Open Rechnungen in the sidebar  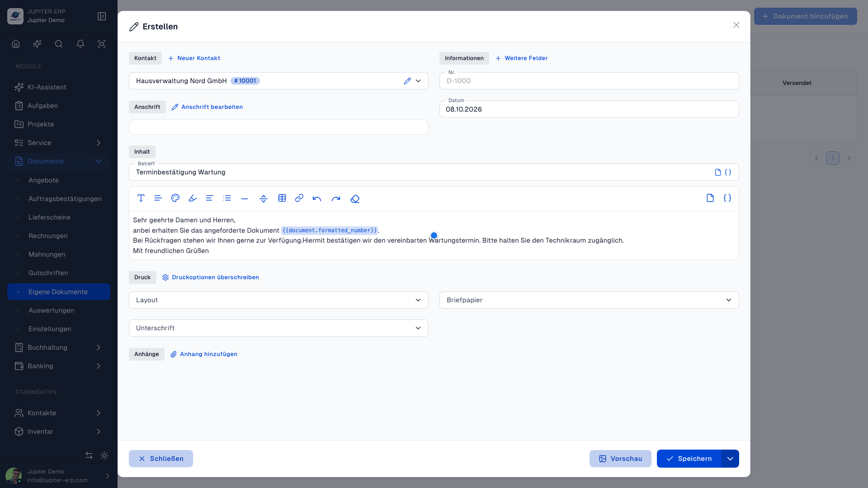tap(48, 236)
